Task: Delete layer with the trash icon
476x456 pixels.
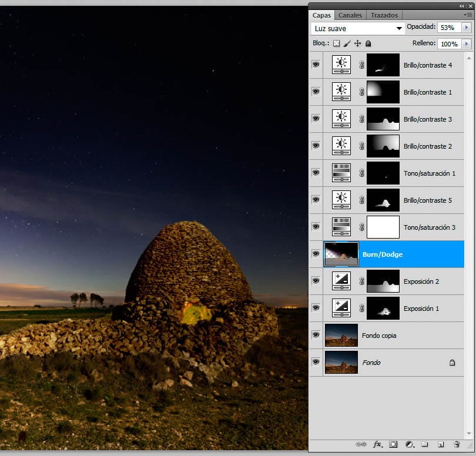Action: click(457, 445)
